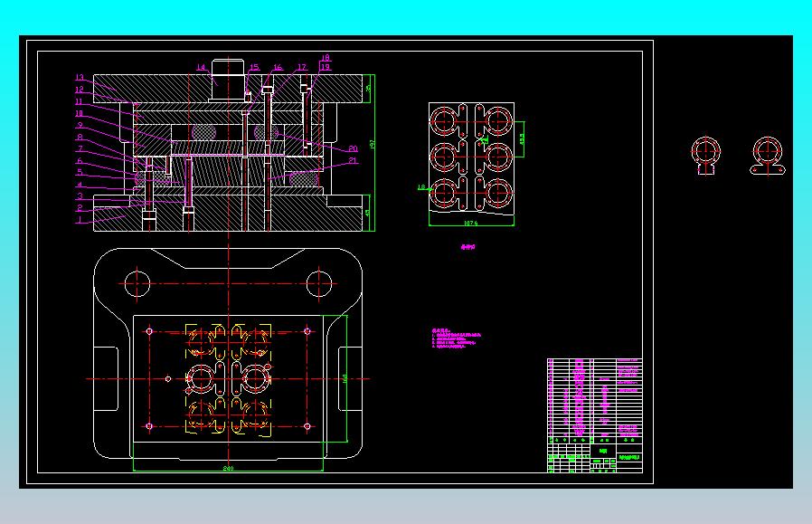The width and height of the screenshot is (812, 524).
Task: Select right standalone part profile outside drawing frame
Action: coord(768,156)
